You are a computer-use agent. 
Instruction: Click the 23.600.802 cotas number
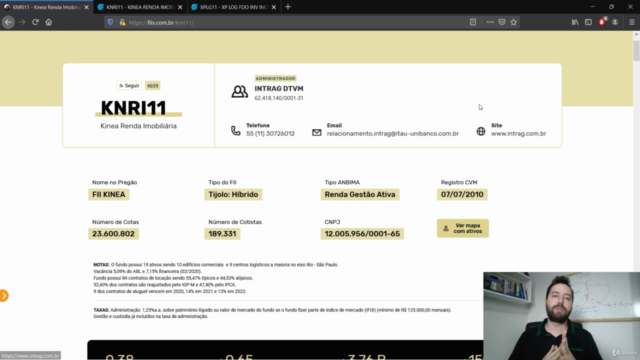coord(113,234)
